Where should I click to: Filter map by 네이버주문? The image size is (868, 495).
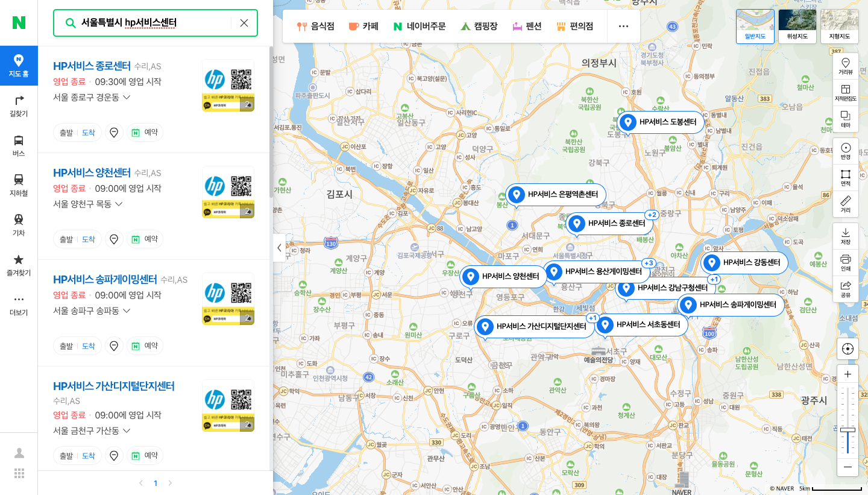click(420, 27)
